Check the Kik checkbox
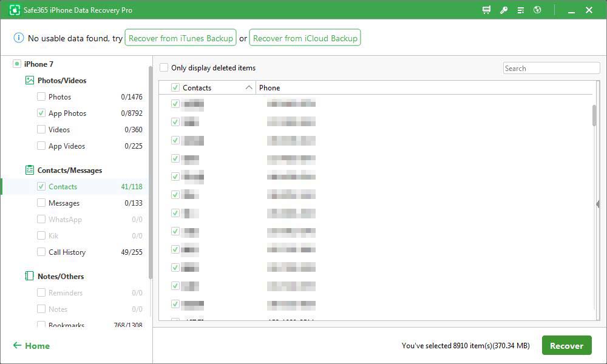 pos(41,235)
